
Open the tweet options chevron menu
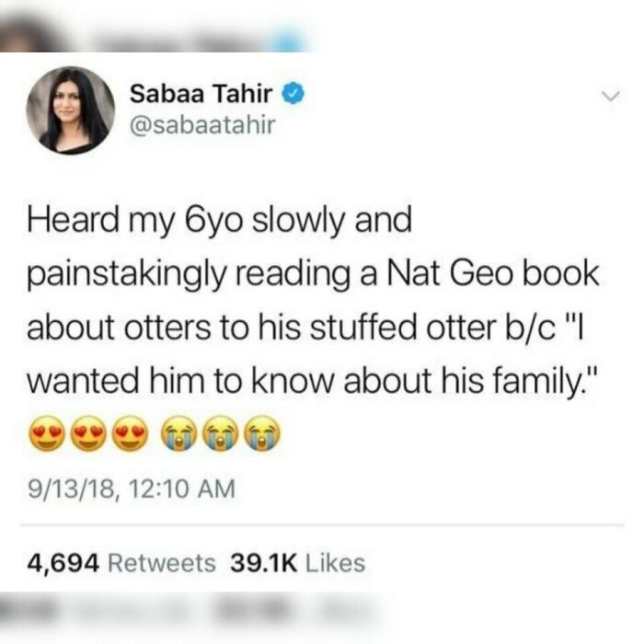(611, 96)
